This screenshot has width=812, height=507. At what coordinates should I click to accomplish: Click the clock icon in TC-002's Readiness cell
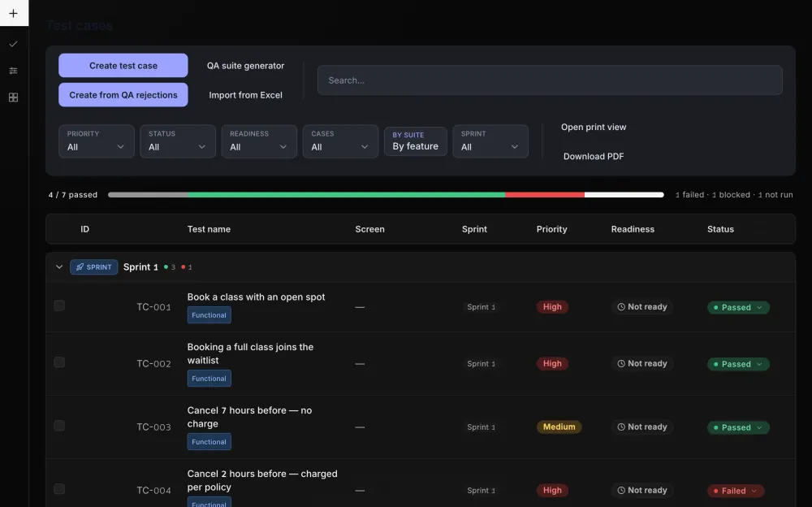pyautogui.click(x=621, y=363)
